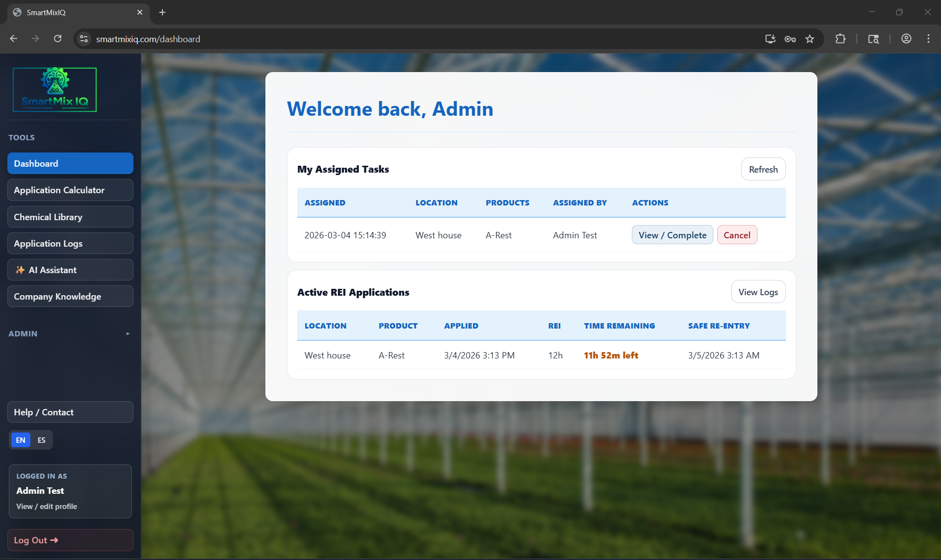The image size is (941, 560).
Task: Cancel the A-Rest assigned task
Action: (x=737, y=235)
